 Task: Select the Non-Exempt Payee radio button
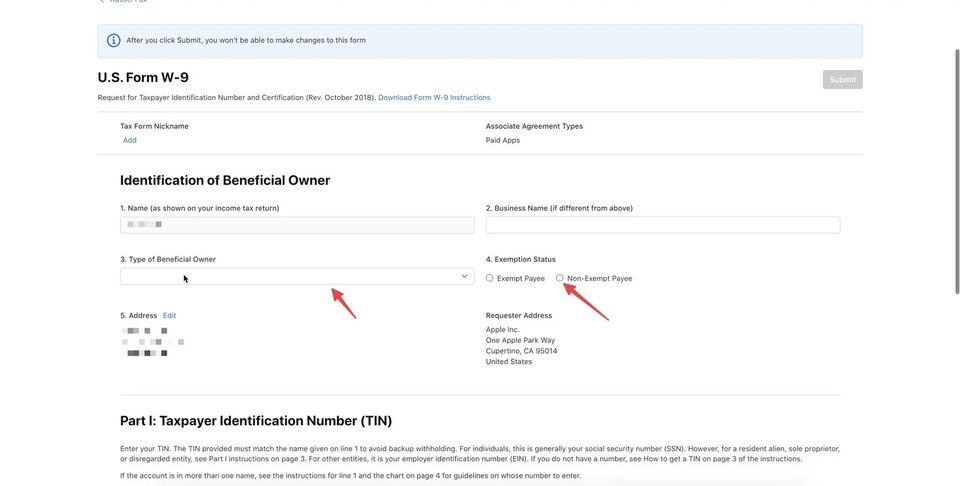(x=560, y=278)
